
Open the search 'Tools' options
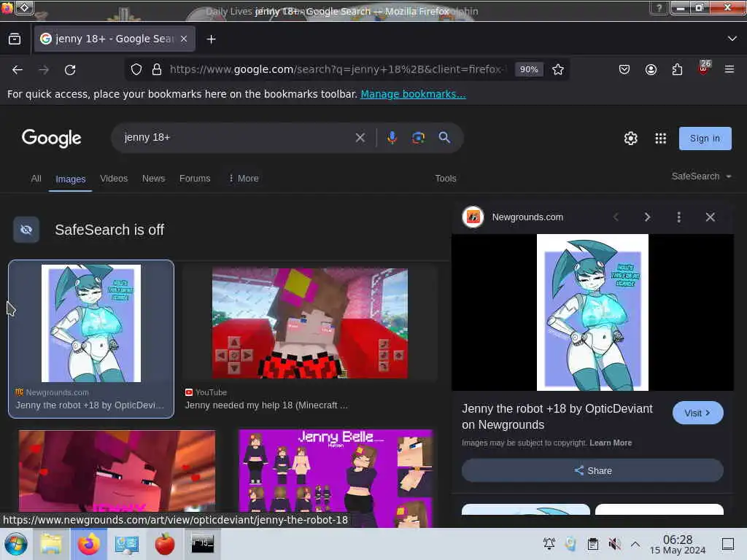(446, 179)
